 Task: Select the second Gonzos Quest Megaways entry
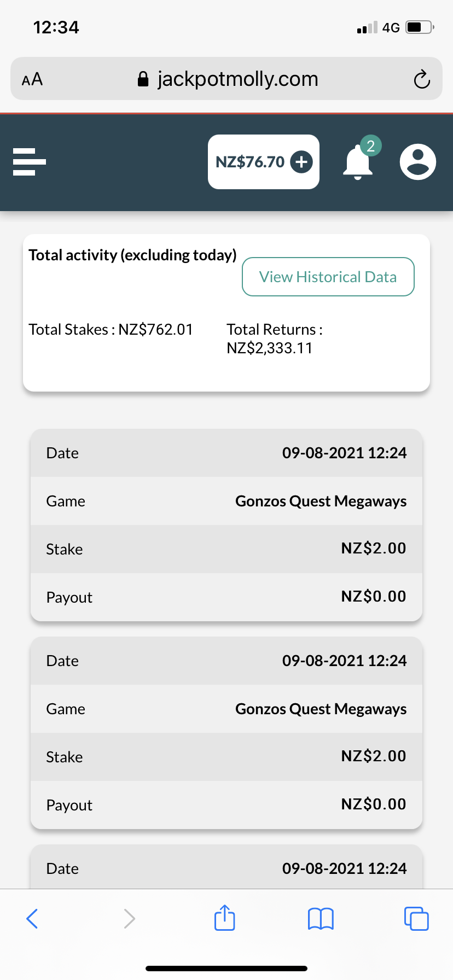pyautogui.click(x=321, y=709)
